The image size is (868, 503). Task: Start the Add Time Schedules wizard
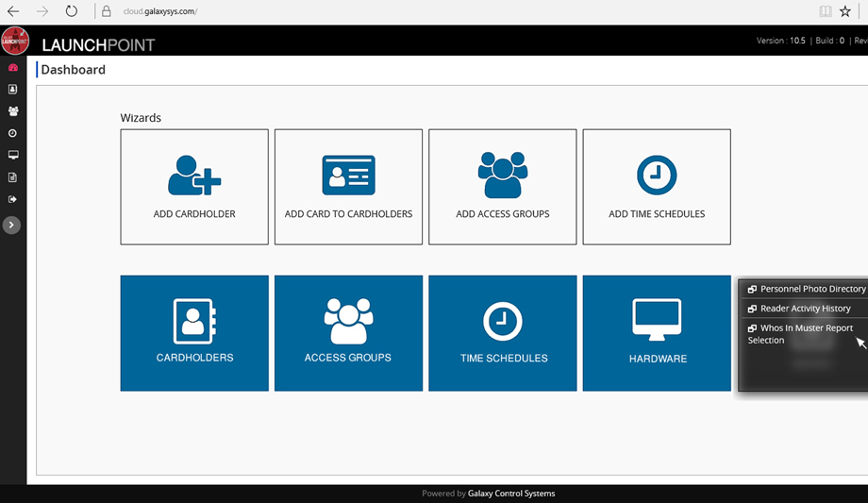click(657, 187)
